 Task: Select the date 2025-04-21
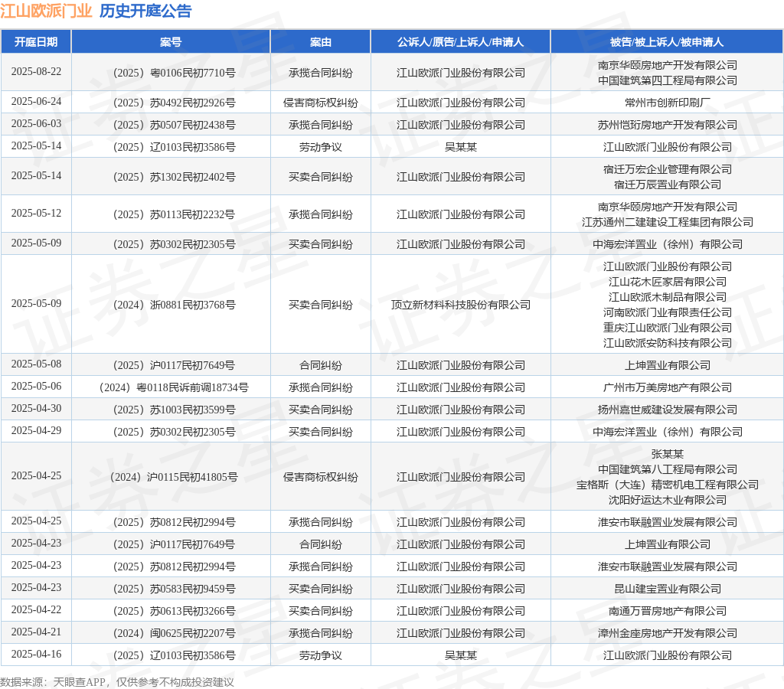point(36,632)
